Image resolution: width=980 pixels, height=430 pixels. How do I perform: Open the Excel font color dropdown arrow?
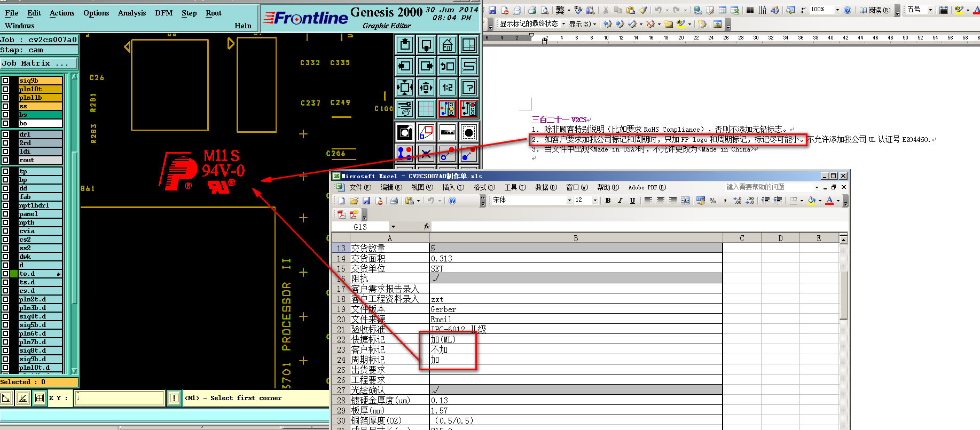coord(838,201)
